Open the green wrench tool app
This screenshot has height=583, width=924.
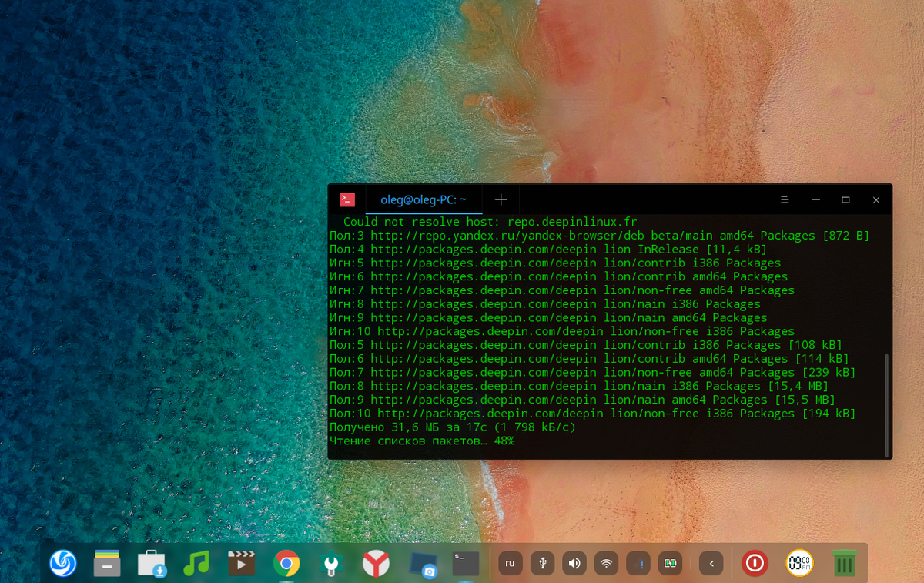pyautogui.click(x=331, y=564)
